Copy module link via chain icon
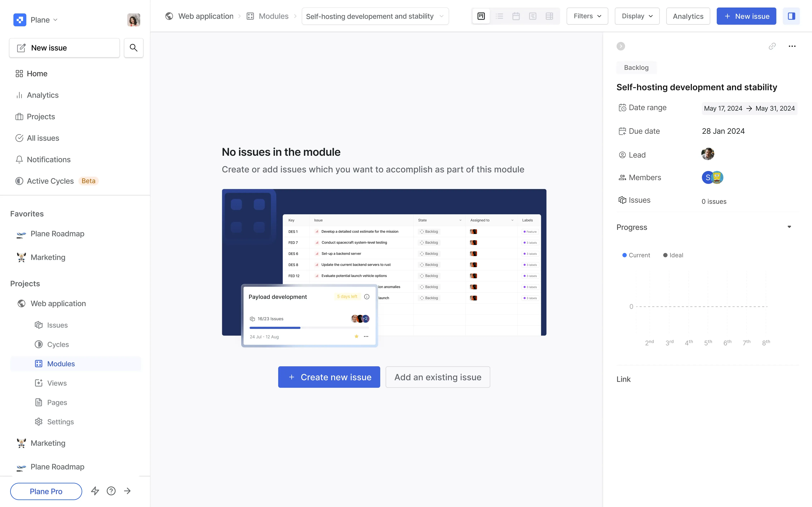 point(772,46)
